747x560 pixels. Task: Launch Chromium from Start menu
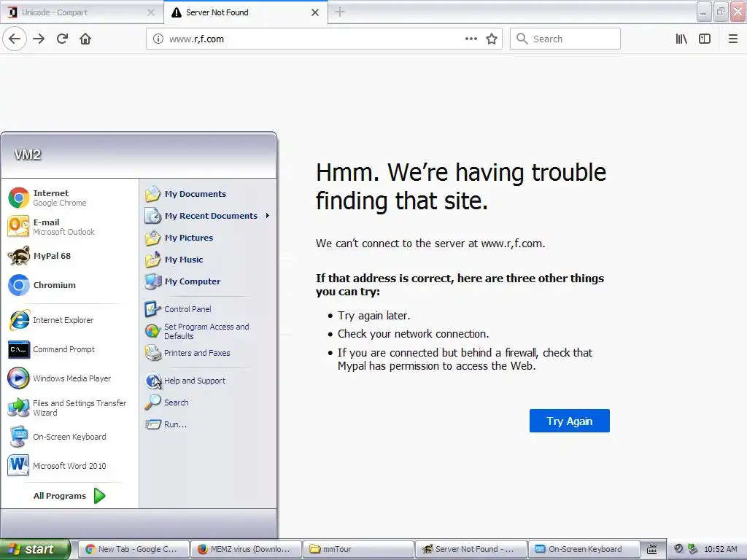click(x=69, y=285)
